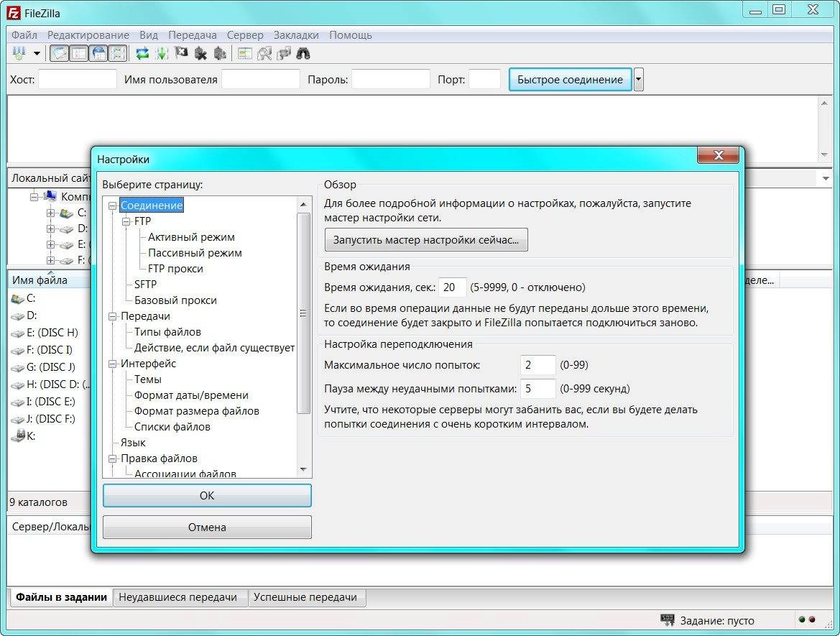Toggle message log display icon
840x636 pixels.
click(60, 53)
